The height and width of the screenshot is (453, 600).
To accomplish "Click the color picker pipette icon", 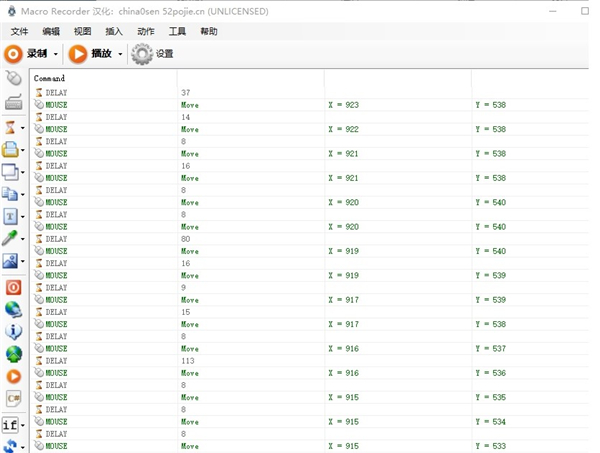I will coord(11,238).
